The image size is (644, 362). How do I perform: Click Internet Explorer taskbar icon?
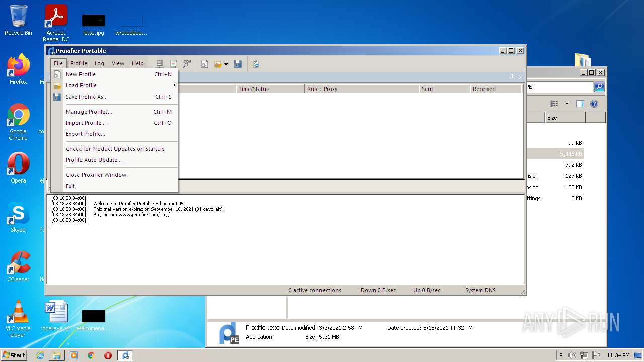pos(40,355)
